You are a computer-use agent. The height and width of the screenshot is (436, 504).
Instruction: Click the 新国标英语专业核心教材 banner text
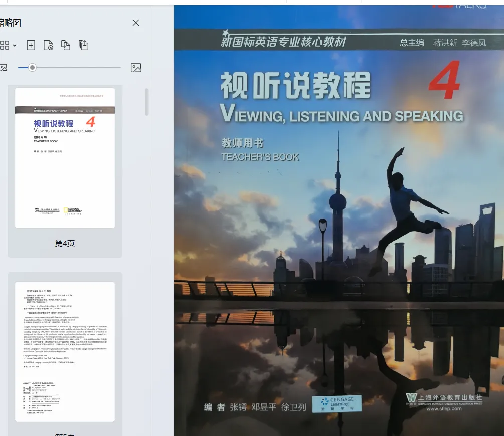(x=283, y=42)
